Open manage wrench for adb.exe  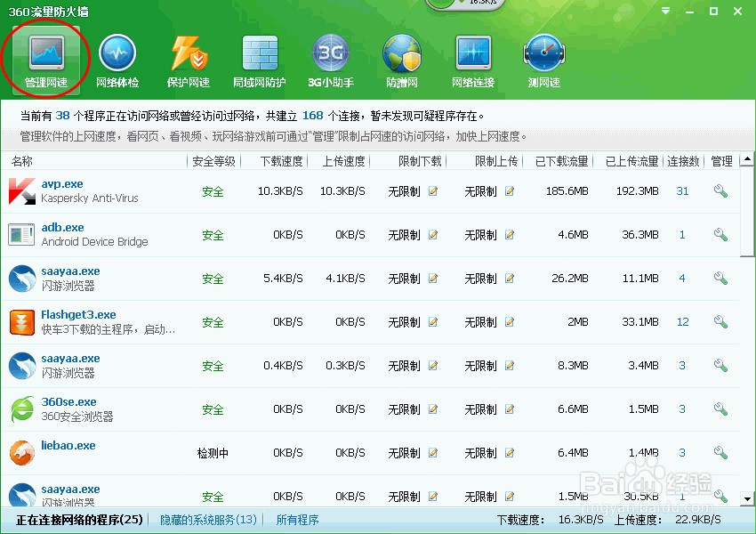[720, 235]
